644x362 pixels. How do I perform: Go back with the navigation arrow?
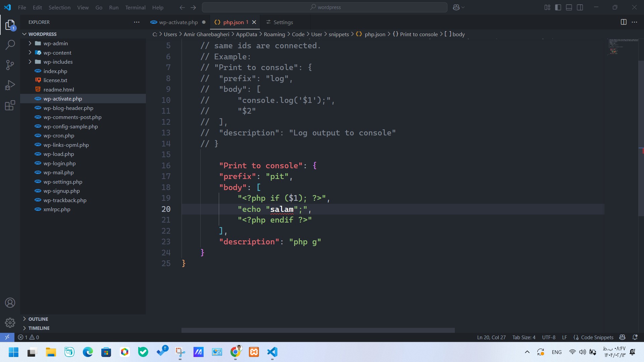pyautogui.click(x=182, y=7)
